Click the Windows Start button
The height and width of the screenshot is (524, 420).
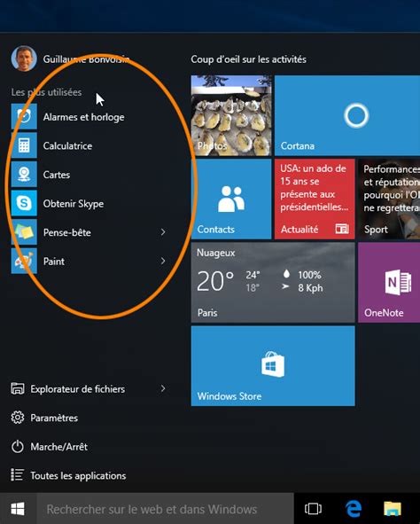pyautogui.click(x=18, y=509)
